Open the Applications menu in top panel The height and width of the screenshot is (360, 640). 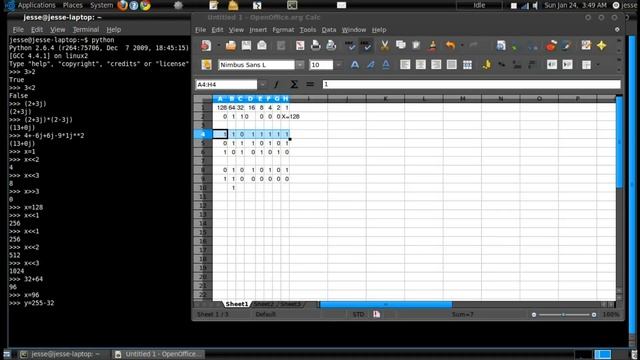pyautogui.click(x=36, y=5)
